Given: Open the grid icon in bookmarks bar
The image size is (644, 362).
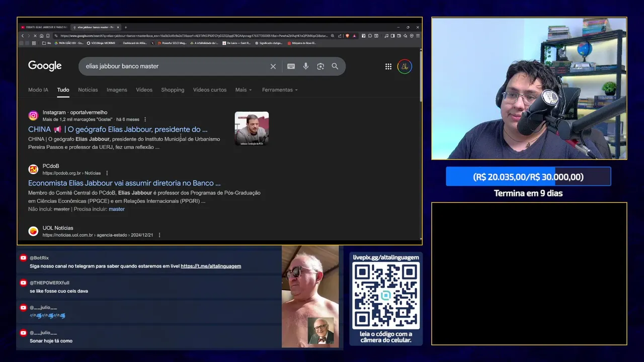Looking at the screenshot, I should [34, 43].
